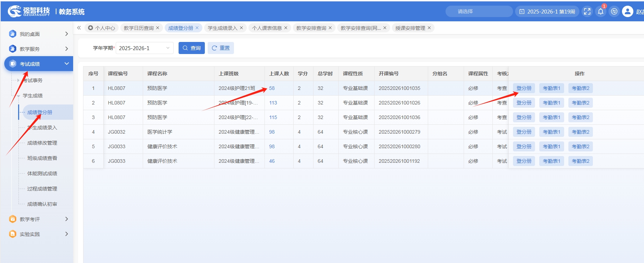Toggle fullscreen mode icon

click(587, 11)
